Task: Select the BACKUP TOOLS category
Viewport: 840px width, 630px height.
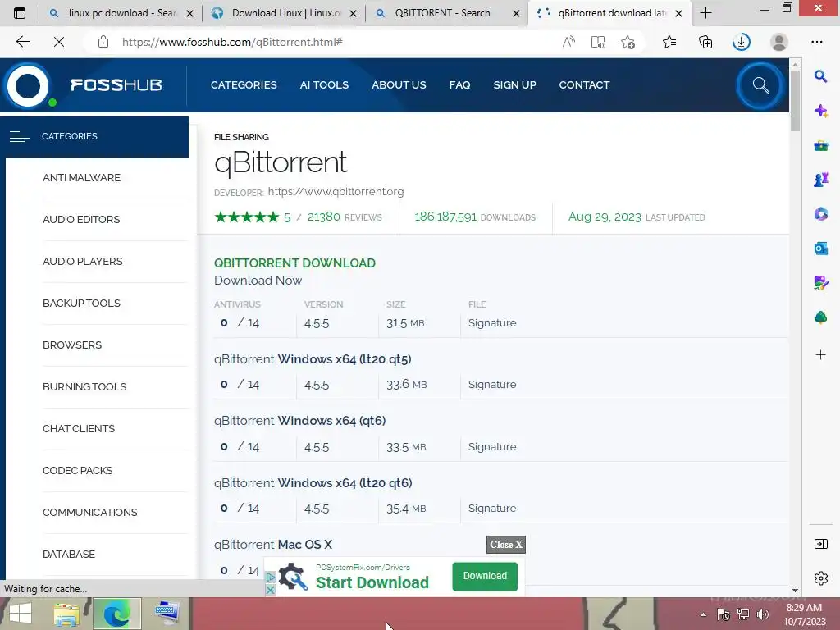Action: 81,304
